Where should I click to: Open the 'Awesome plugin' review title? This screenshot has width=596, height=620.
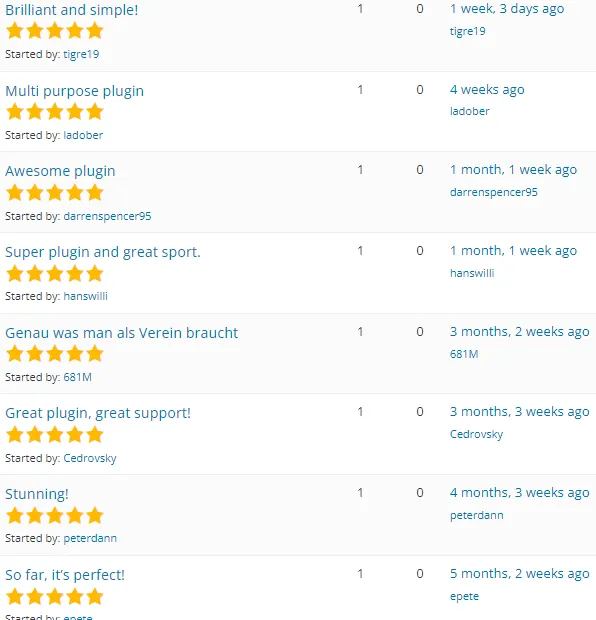tap(60, 171)
